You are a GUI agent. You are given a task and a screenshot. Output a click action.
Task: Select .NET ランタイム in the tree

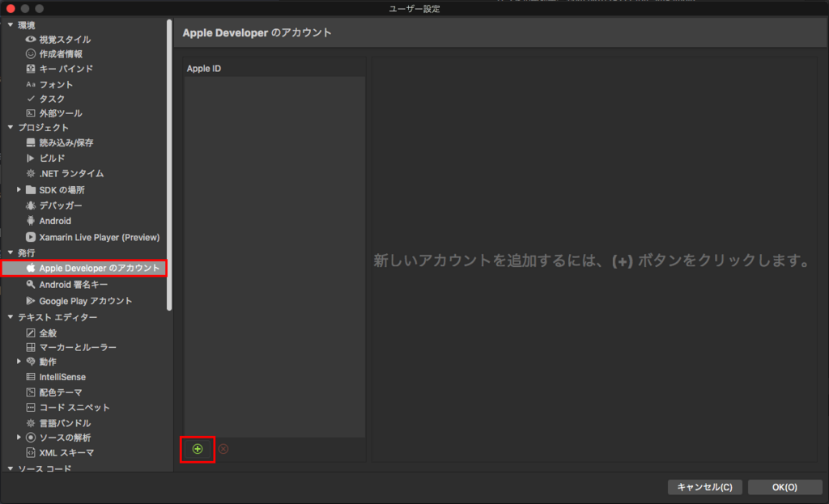click(x=71, y=173)
